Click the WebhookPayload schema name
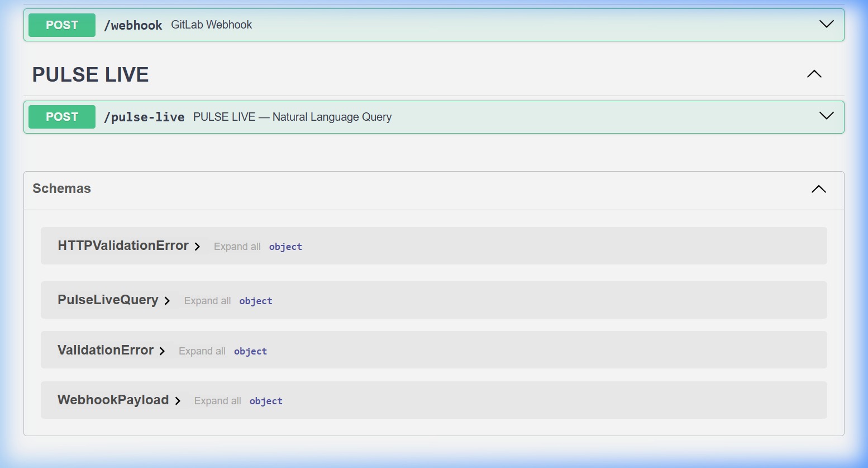868x468 pixels. pyautogui.click(x=113, y=400)
